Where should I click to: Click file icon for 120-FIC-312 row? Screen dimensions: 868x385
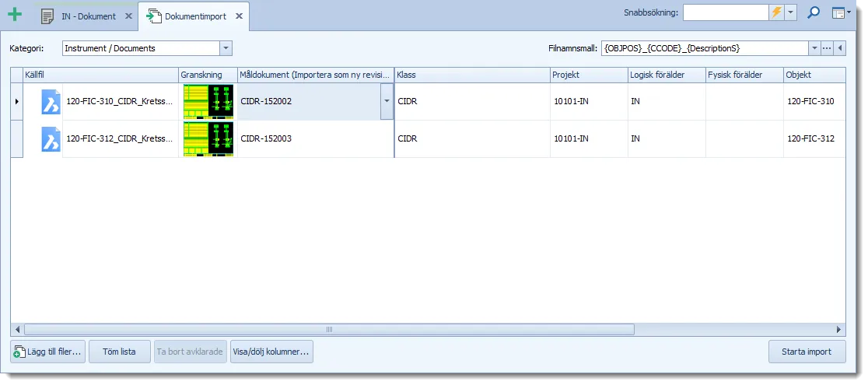pyautogui.click(x=51, y=138)
